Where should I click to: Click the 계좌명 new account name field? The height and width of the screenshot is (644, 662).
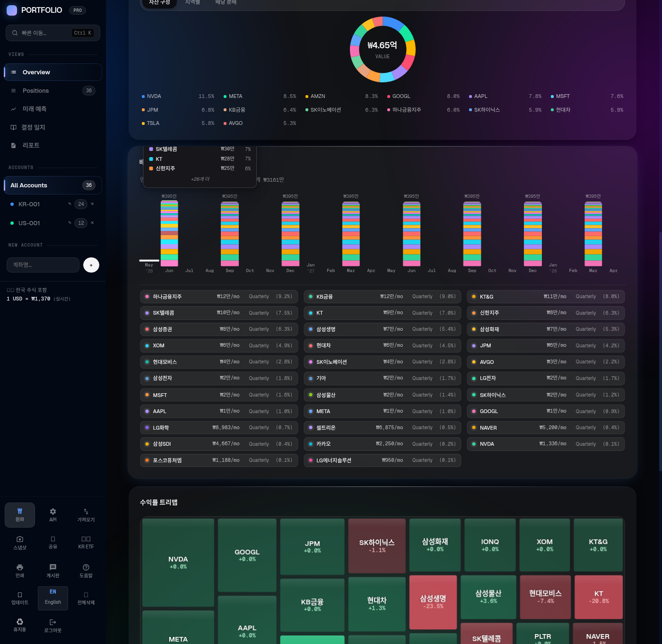pos(43,265)
